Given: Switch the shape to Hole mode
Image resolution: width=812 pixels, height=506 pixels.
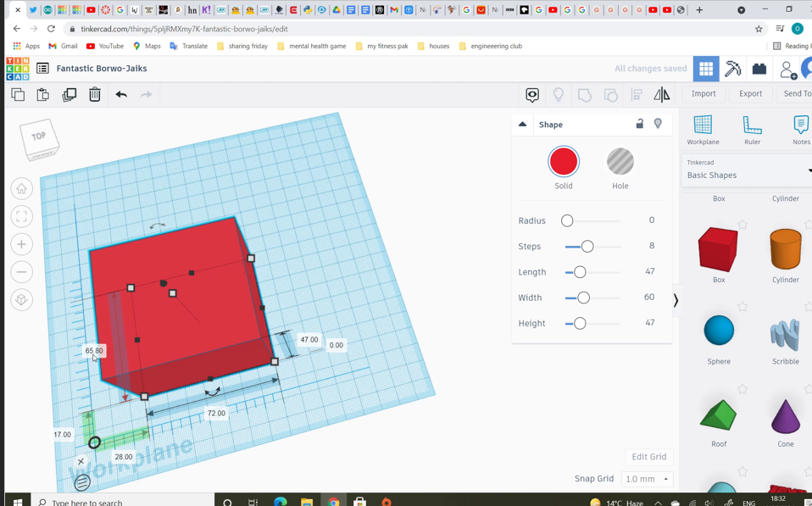Looking at the screenshot, I should click(x=620, y=163).
